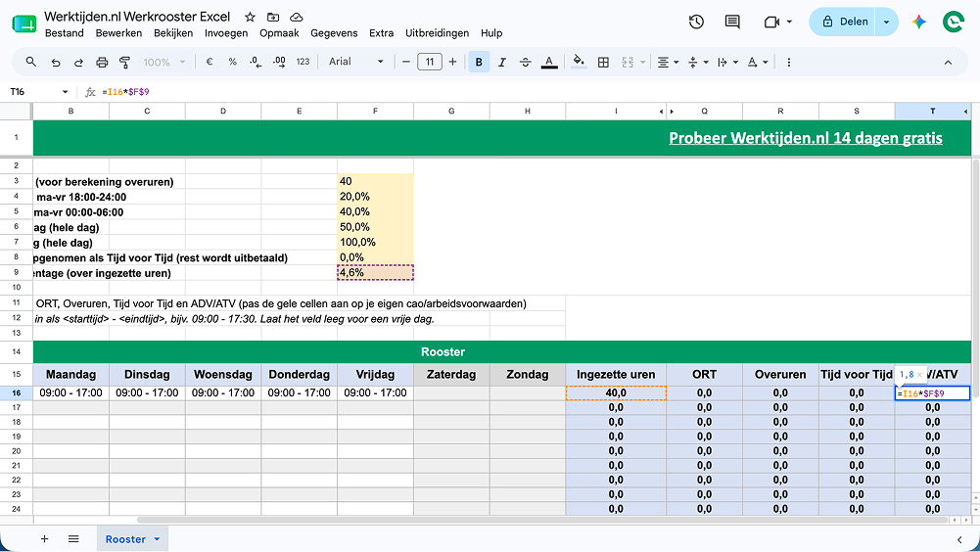Open the search menus tool
The height and width of the screenshot is (552, 980).
pyautogui.click(x=30, y=62)
